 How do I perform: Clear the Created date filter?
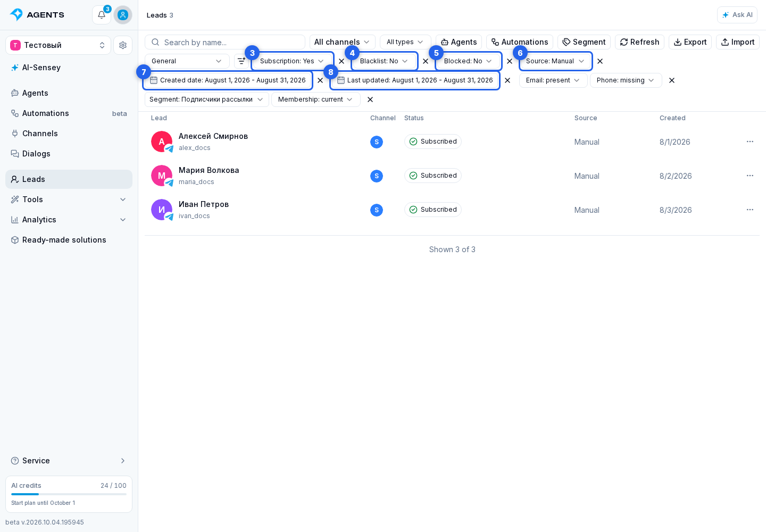point(320,80)
